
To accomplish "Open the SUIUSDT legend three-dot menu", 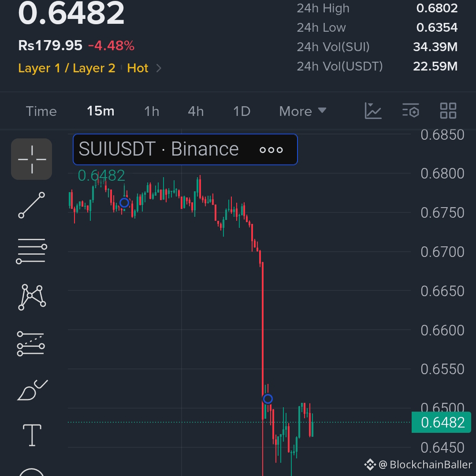I will pyautogui.click(x=271, y=150).
